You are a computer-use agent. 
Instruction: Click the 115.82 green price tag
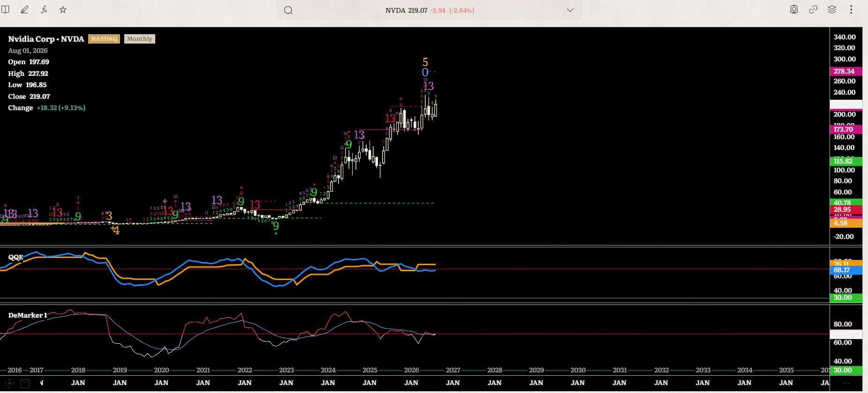(x=845, y=161)
